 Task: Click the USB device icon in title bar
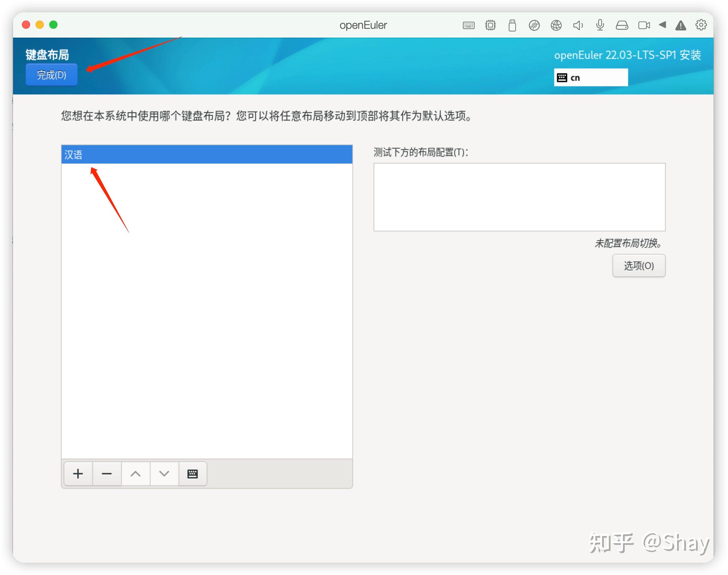pos(511,25)
